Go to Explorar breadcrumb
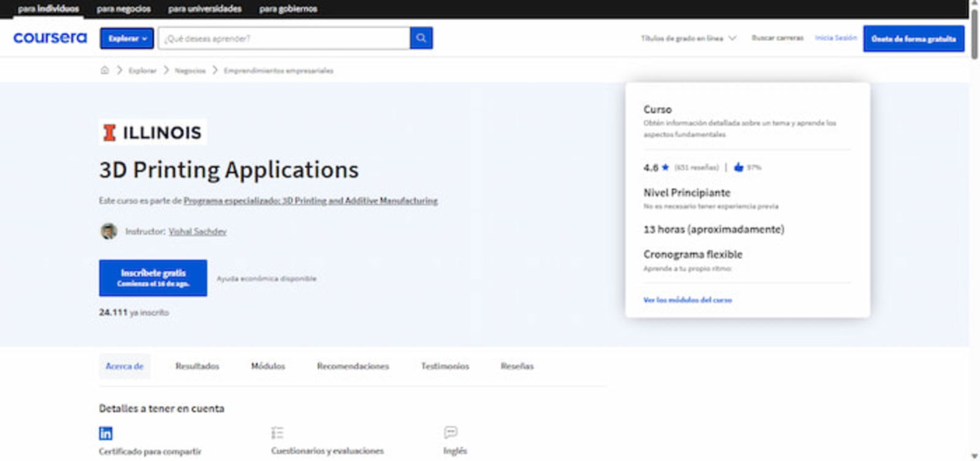 pyautogui.click(x=143, y=70)
